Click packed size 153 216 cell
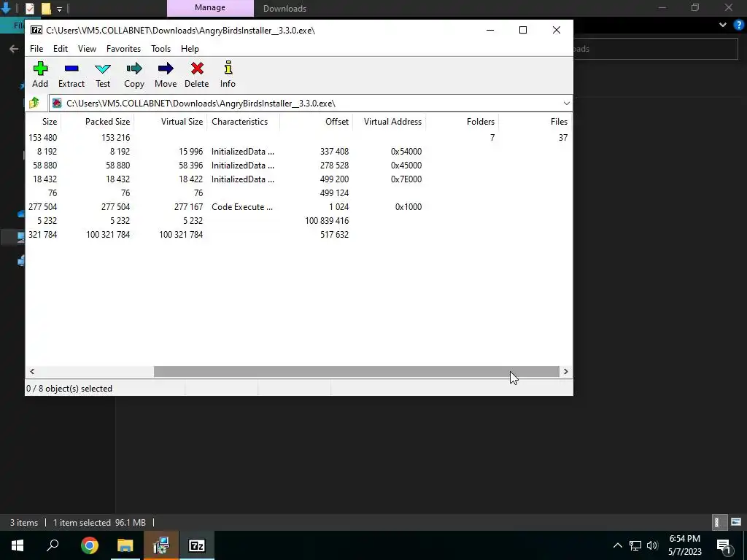 click(x=116, y=138)
